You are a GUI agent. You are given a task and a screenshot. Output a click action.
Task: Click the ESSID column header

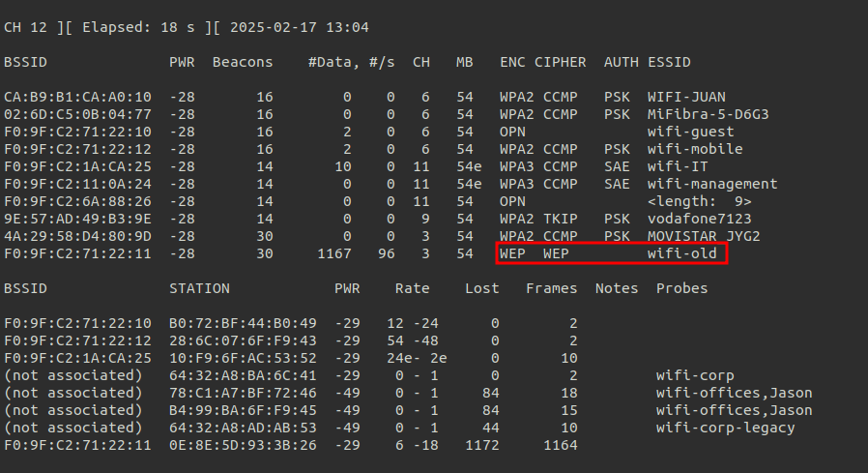pyautogui.click(x=669, y=62)
